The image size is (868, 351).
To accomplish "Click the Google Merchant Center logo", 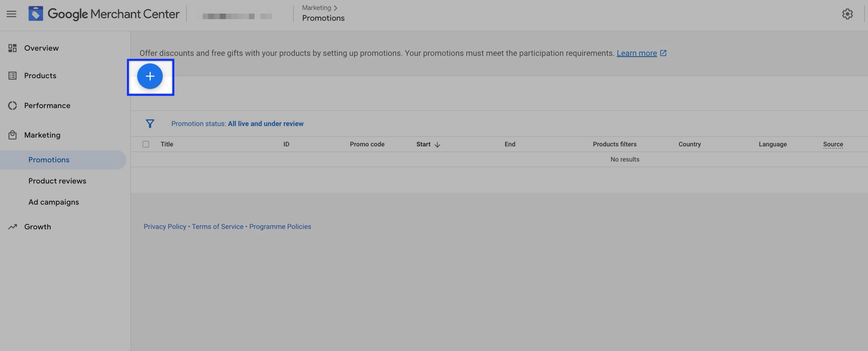I will click(104, 14).
